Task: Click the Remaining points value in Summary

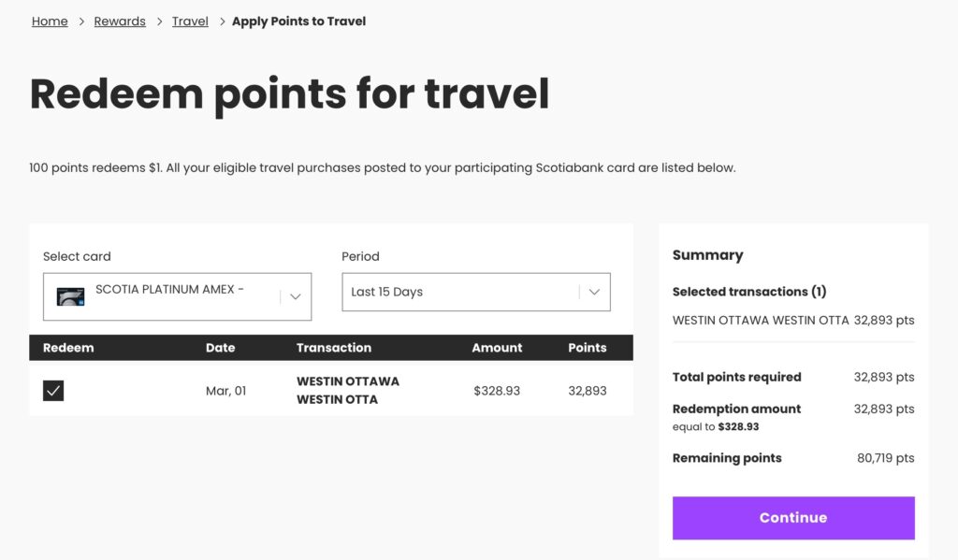Action: tap(884, 458)
